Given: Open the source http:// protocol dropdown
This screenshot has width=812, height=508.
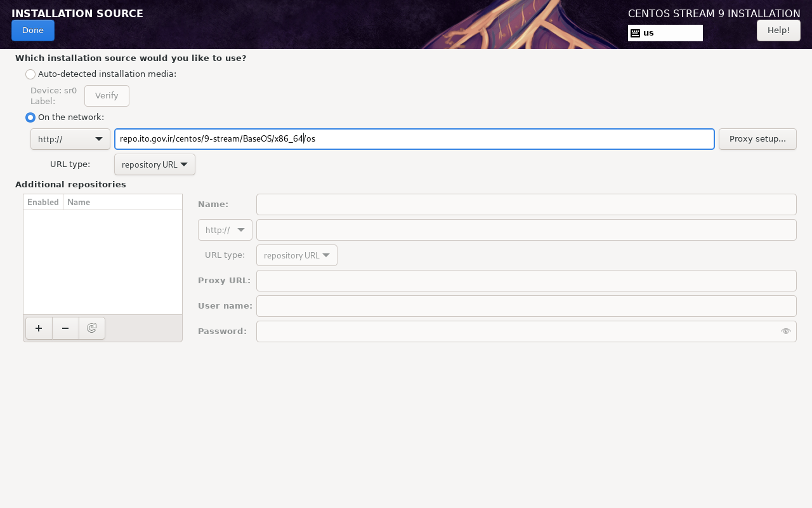Looking at the screenshot, I should point(70,139).
